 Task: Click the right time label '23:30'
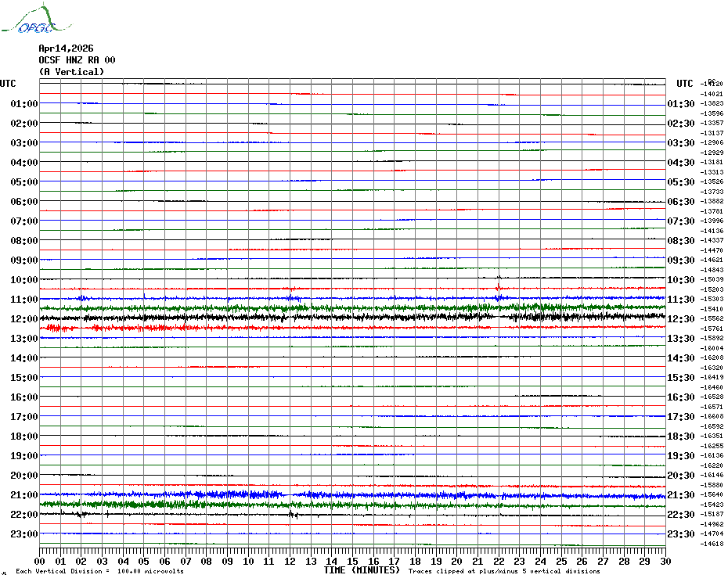point(681,534)
